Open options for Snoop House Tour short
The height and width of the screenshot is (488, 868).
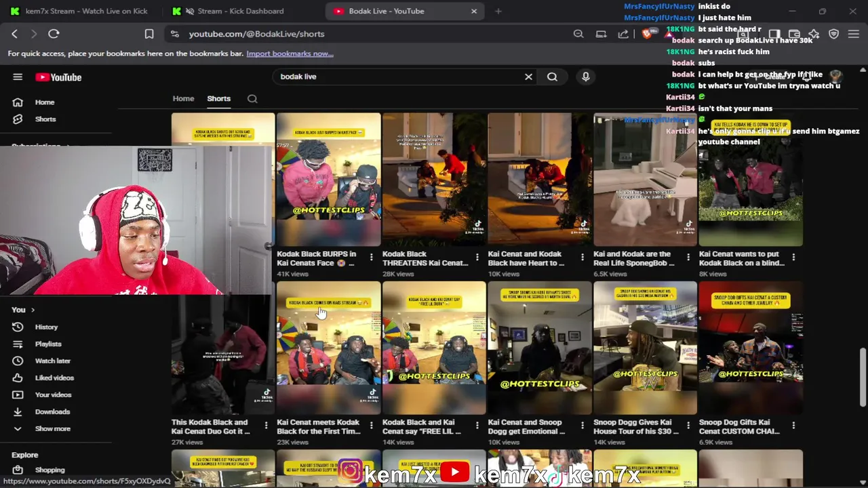688,425
